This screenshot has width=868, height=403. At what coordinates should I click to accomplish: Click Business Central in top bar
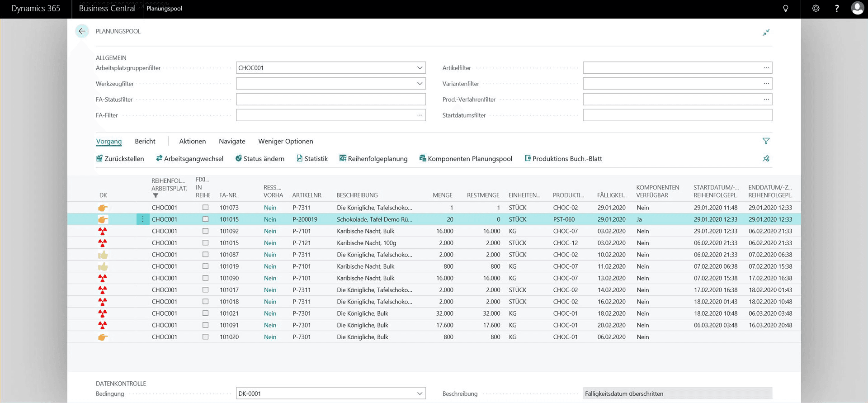click(x=107, y=9)
